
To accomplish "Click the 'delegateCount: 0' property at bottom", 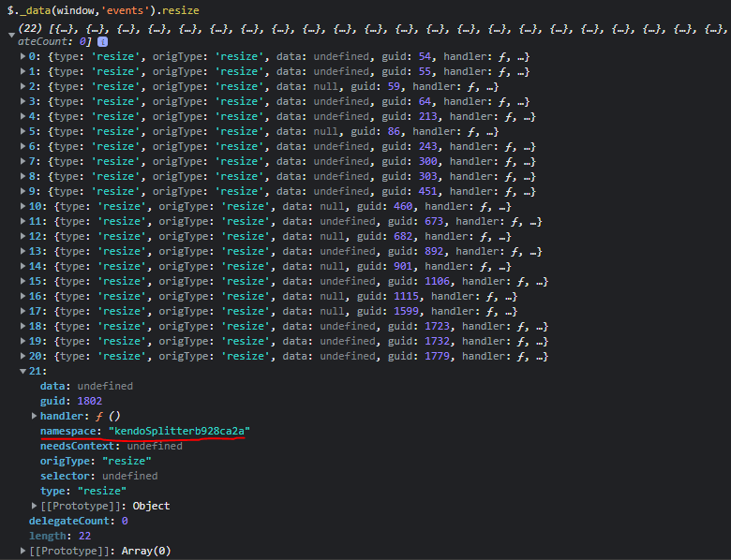I will click(79, 521).
